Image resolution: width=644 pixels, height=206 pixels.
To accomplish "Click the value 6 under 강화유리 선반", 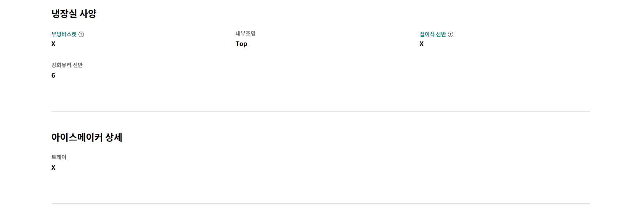I will 53,76.
